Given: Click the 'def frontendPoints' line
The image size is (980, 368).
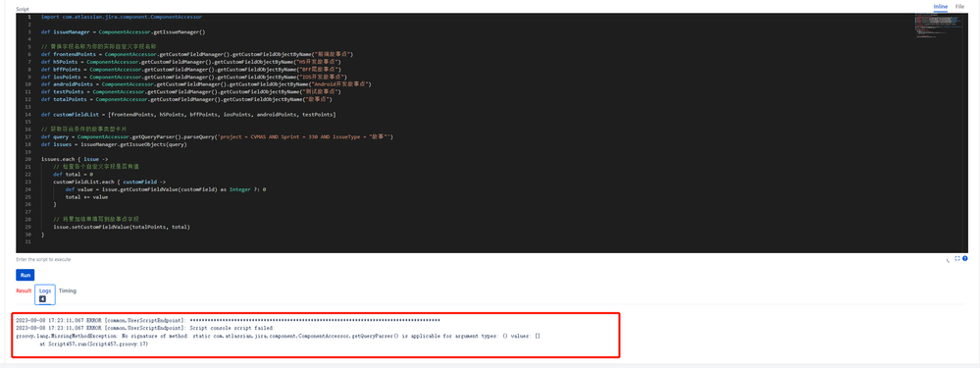Looking at the screenshot, I should click(x=197, y=54).
